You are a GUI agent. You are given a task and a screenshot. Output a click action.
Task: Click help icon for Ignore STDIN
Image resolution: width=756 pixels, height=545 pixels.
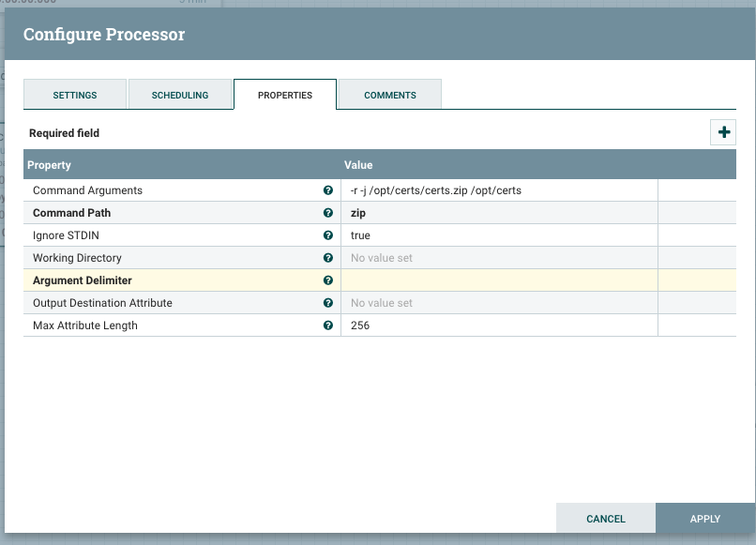pos(328,235)
